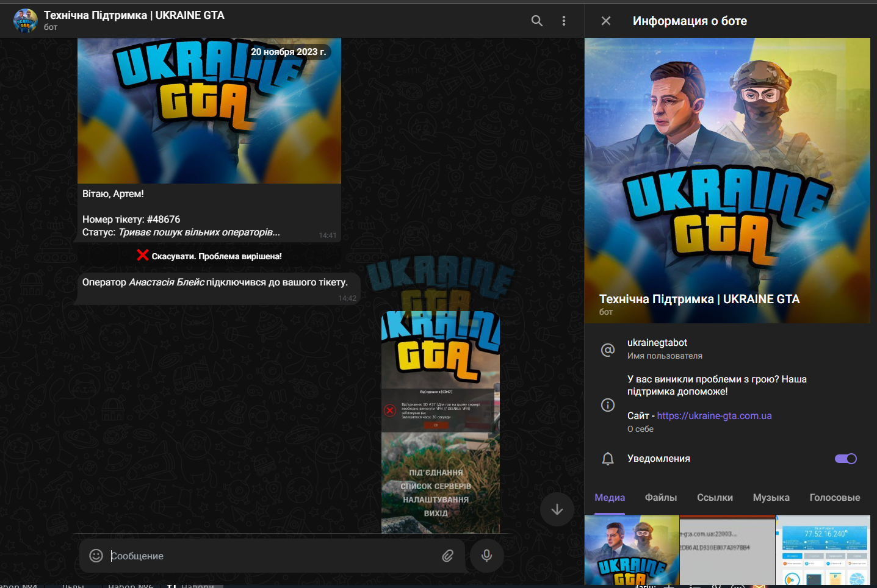Click the 'О себе' label

(640, 429)
